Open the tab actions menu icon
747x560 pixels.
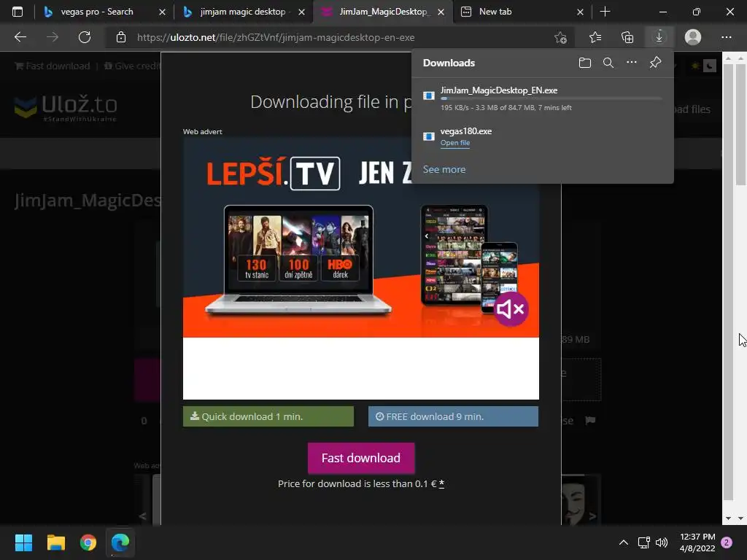pos(18,12)
